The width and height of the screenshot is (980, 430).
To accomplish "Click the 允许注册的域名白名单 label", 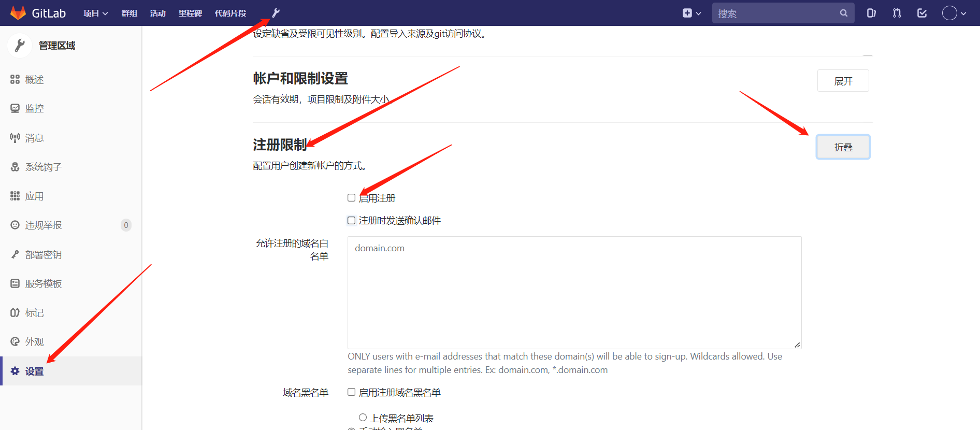I will tap(292, 250).
